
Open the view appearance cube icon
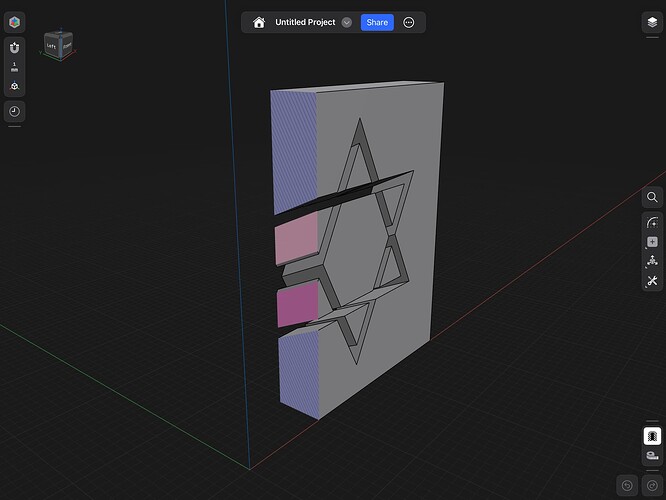tap(14, 86)
